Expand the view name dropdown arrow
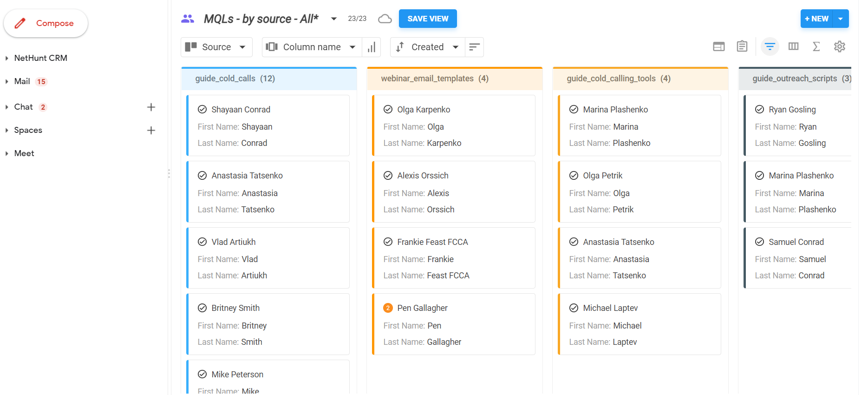 pos(333,19)
